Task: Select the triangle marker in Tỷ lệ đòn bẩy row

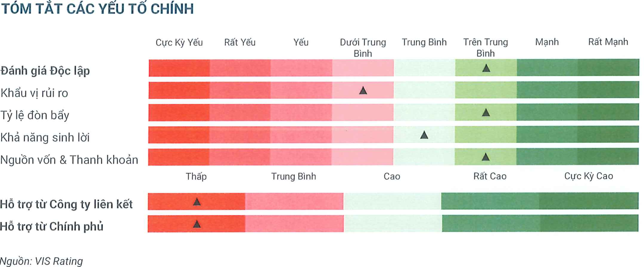Action: [x=486, y=113]
